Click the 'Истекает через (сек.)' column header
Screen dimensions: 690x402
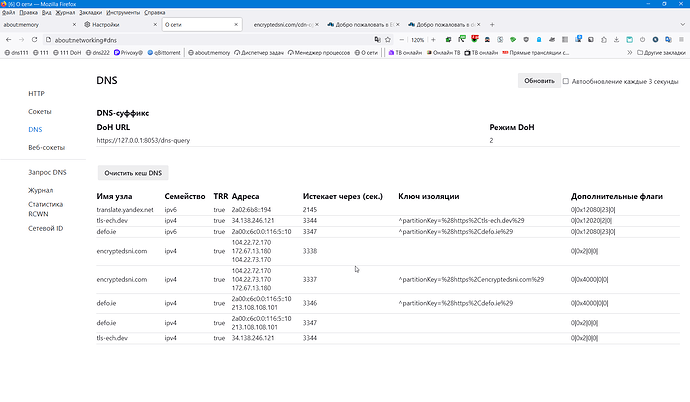[343, 196]
